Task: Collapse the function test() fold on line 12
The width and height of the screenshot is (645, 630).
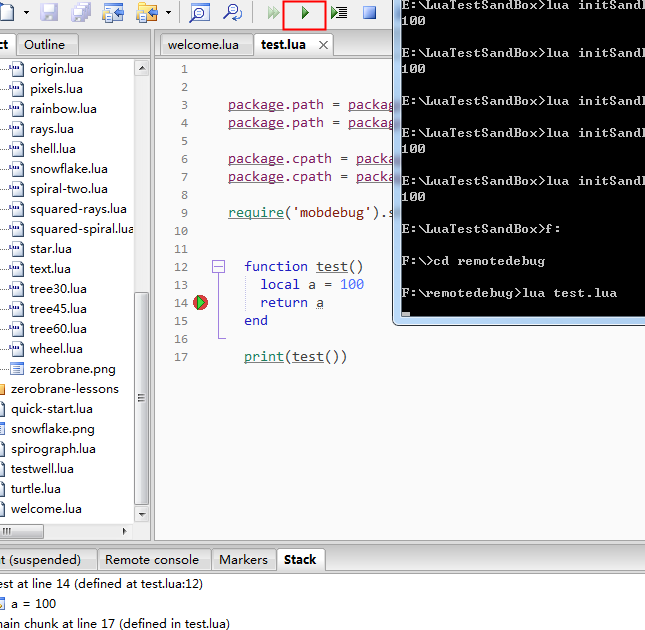Action: [x=219, y=267]
